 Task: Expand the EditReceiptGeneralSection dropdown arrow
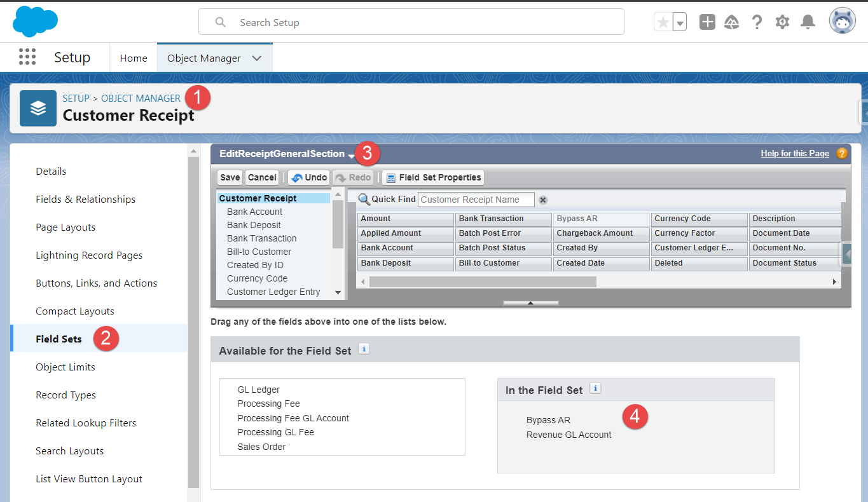351,155
